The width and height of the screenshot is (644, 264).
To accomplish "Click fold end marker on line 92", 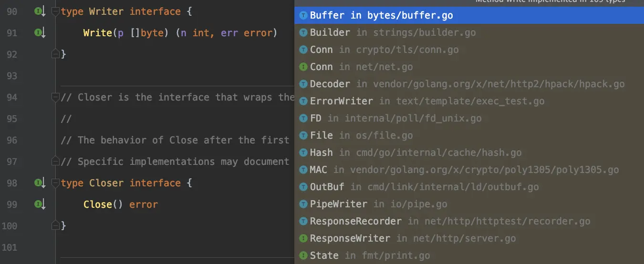I will pyautogui.click(x=55, y=54).
